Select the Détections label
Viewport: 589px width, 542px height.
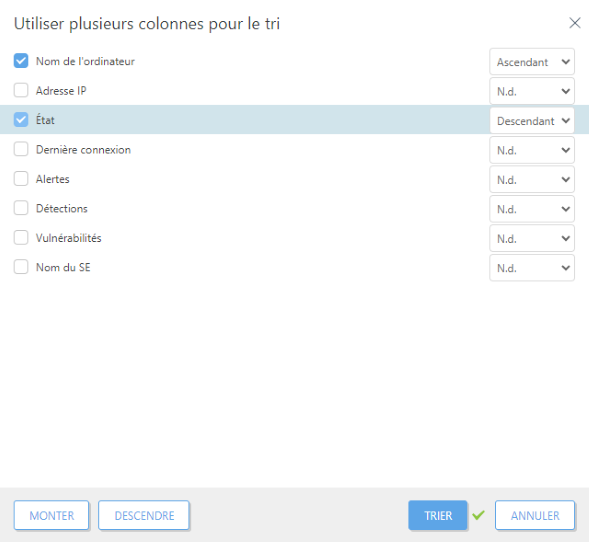(62, 208)
